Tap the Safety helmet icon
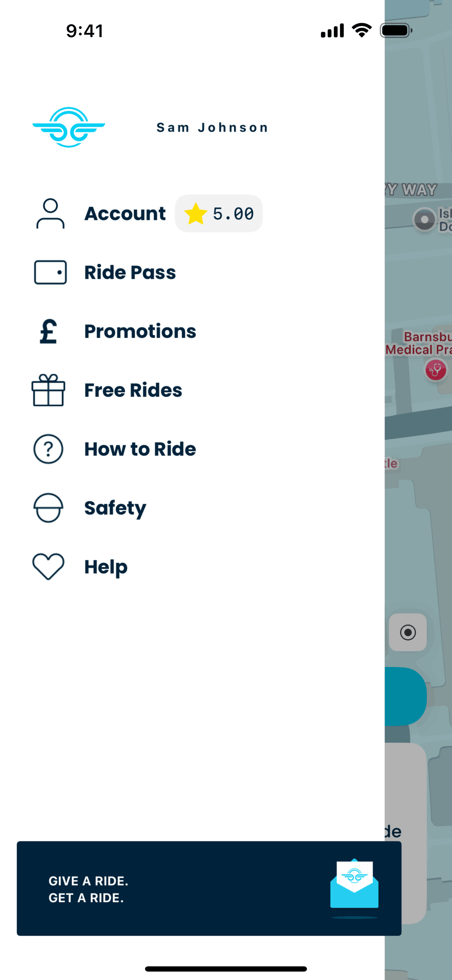The width and height of the screenshot is (452, 980). click(x=48, y=508)
